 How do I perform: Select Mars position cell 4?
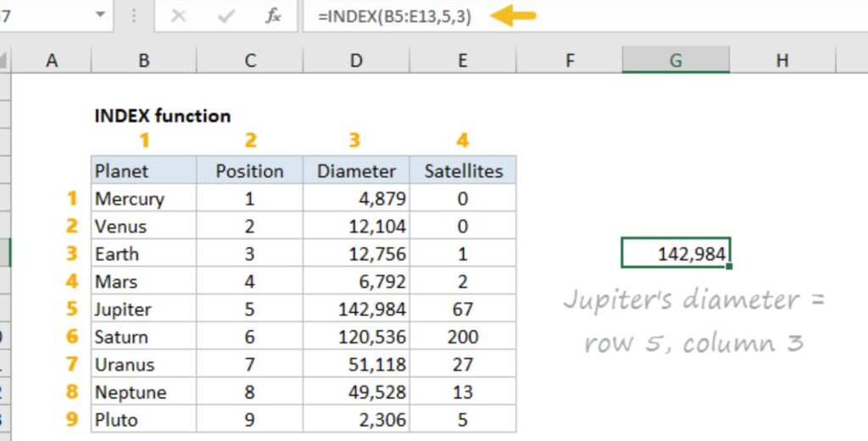tap(250, 282)
